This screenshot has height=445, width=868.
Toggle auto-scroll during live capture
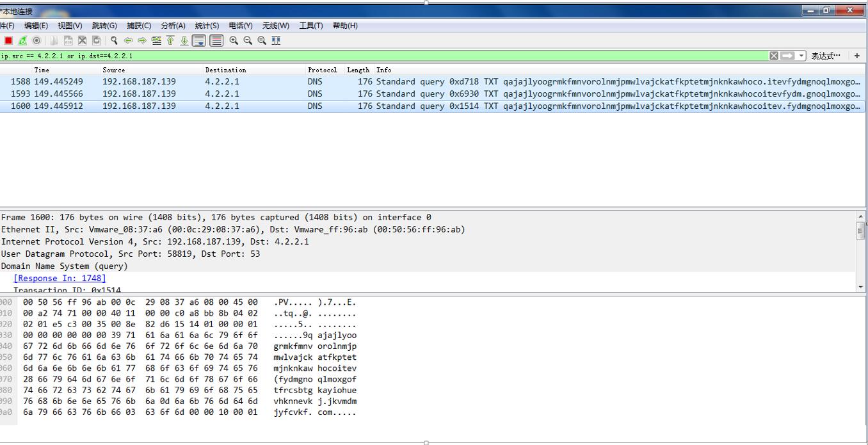[x=199, y=40]
